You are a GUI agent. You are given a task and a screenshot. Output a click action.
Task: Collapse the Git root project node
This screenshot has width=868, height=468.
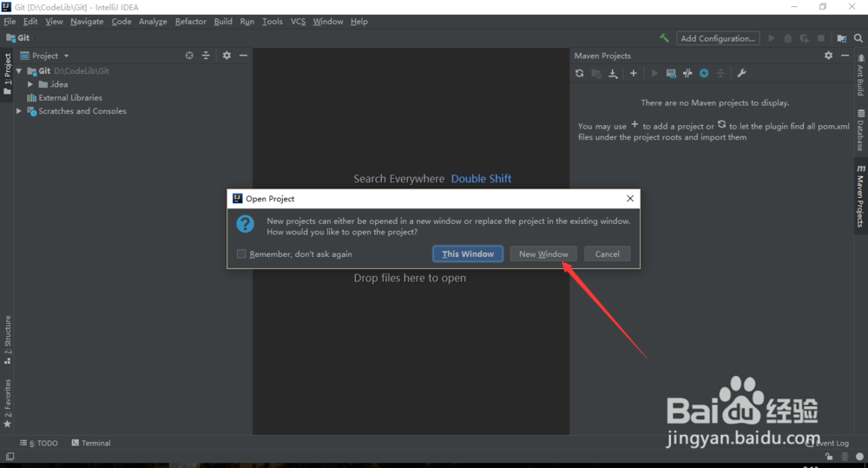[19, 71]
